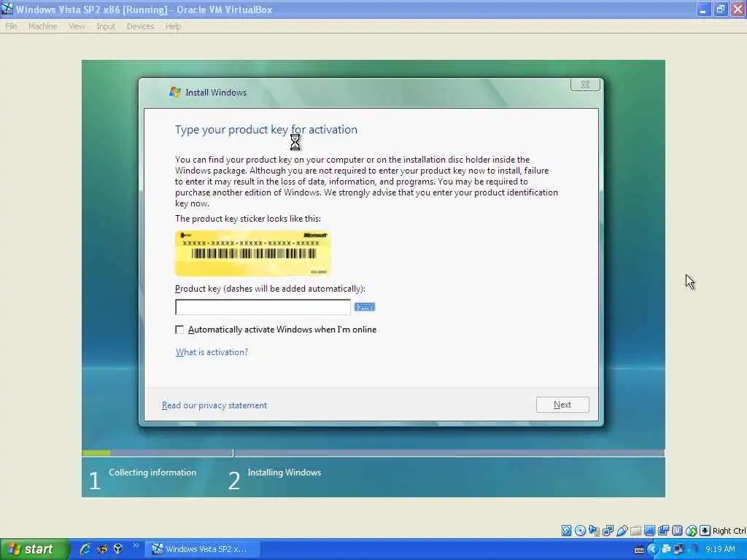Viewport: 747px width, 560px height.
Task: Click the VirtualBox window title bar icon
Action: 7,9
